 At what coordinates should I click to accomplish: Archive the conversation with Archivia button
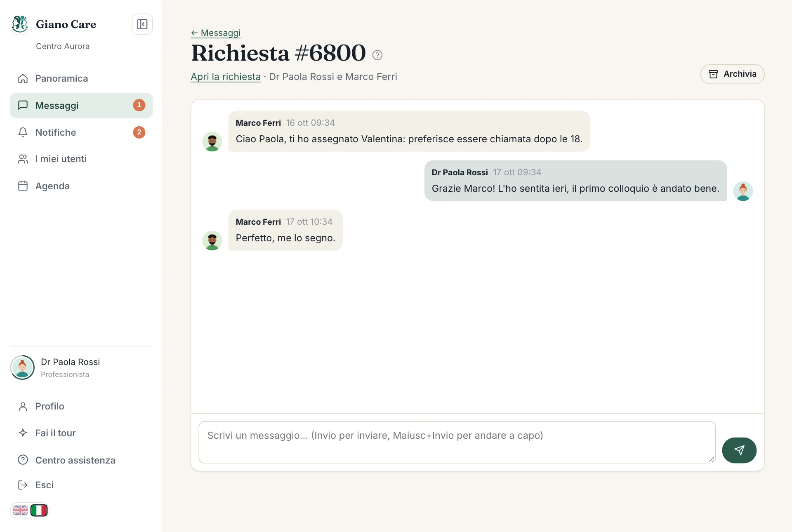pyautogui.click(x=732, y=74)
